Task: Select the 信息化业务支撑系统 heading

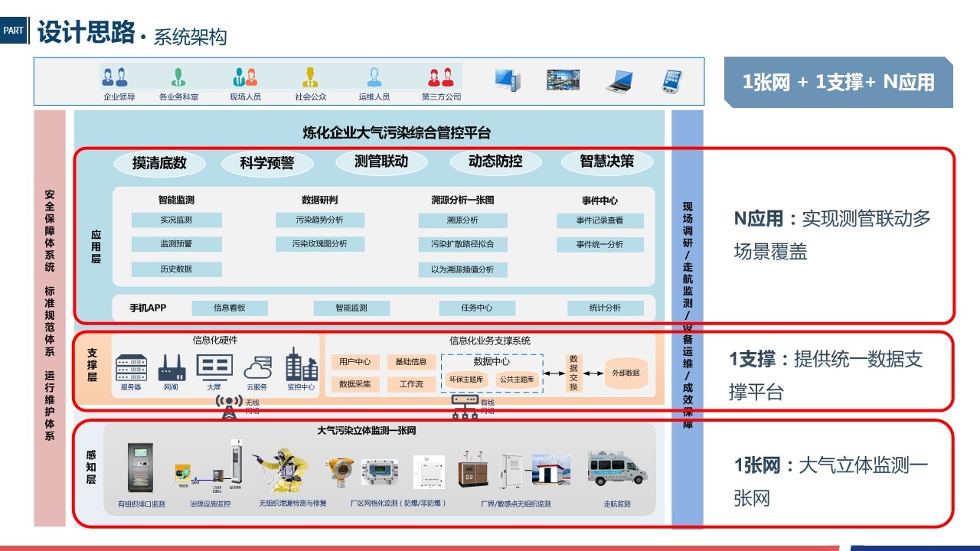Action: pyautogui.click(x=490, y=341)
